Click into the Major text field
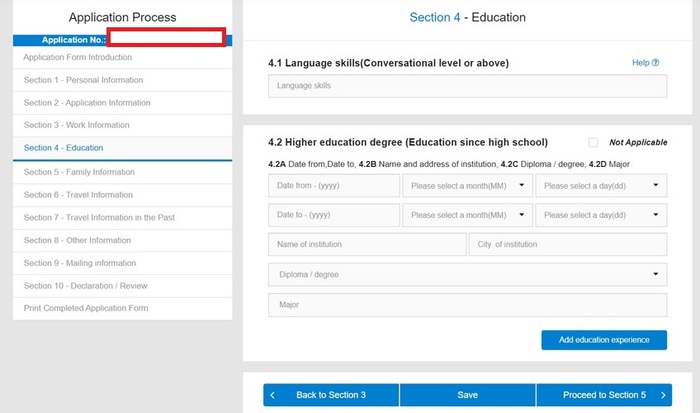Viewport: 700px width, 413px height. 467,305
